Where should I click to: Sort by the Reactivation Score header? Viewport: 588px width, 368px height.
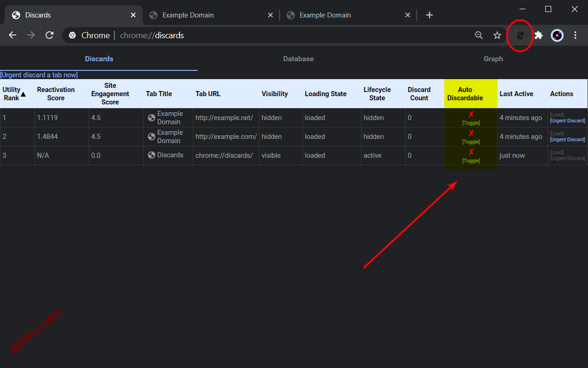pos(62,94)
